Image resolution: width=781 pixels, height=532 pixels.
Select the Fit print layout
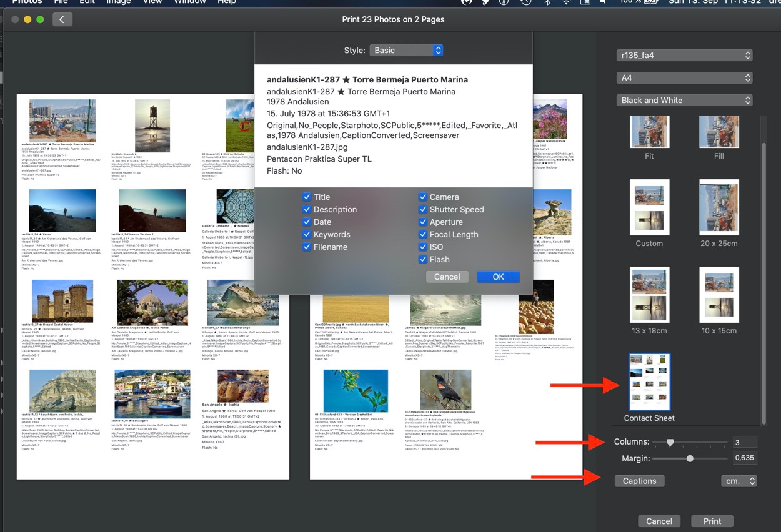(649, 132)
